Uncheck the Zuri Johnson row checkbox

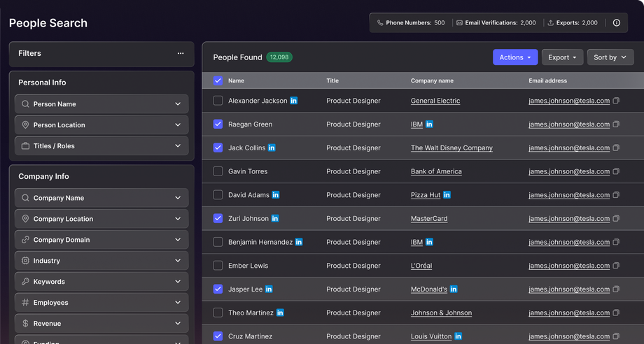click(218, 219)
